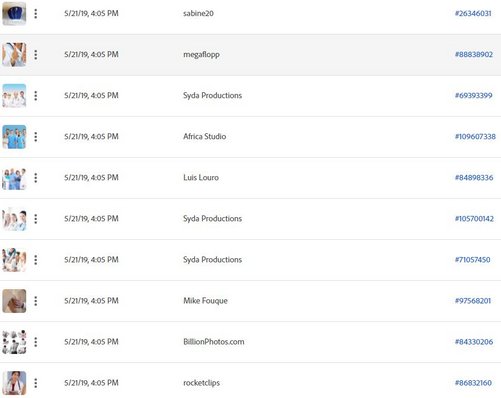Open three-dot menu for BillionPhotos.com row
This screenshot has height=398, width=501.
pos(36,342)
